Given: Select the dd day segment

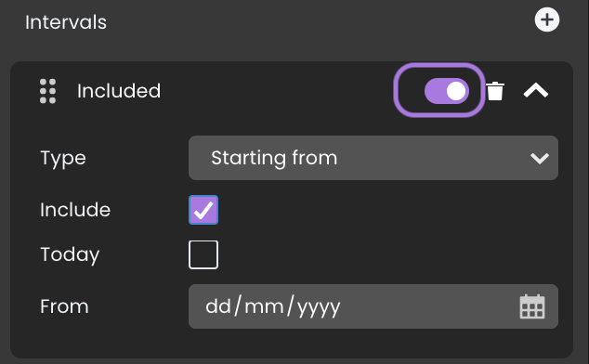Looking at the screenshot, I should (218, 306).
